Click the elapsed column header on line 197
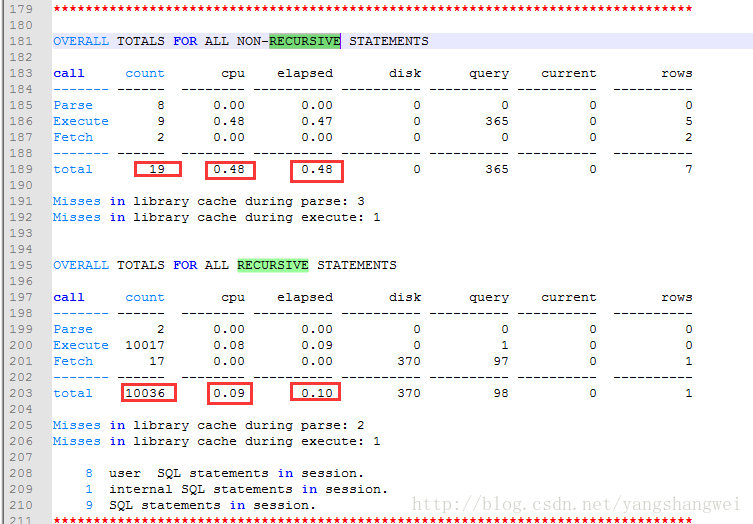The height and width of the screenshot is (524, 753). (x=305, y=297)
